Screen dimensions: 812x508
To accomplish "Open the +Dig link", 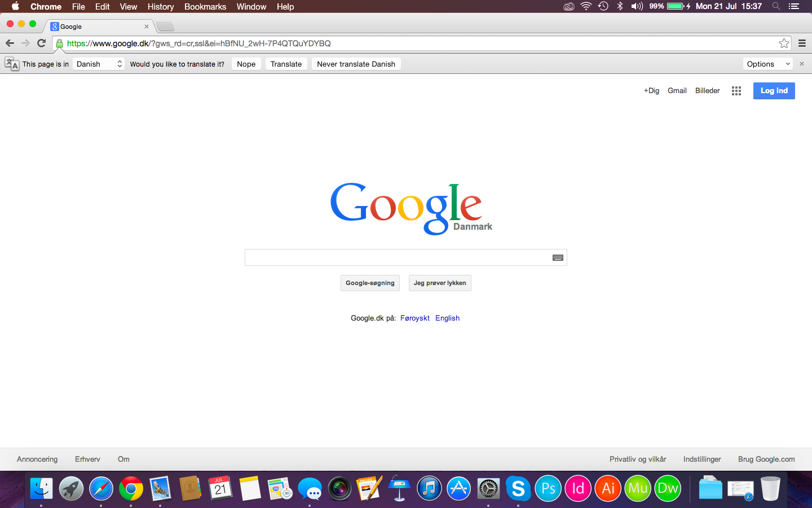I will pos(651,90).
